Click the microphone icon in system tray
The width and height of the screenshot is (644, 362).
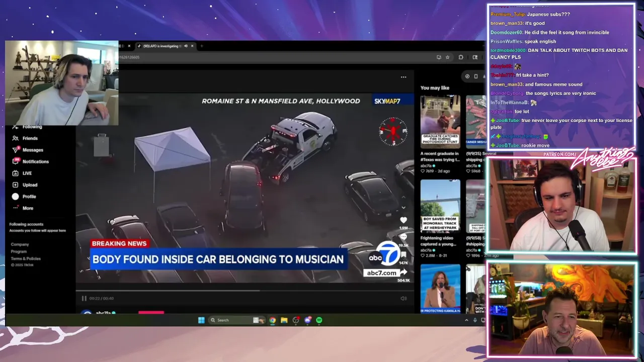pyautogui.click(x=475, y=320)
